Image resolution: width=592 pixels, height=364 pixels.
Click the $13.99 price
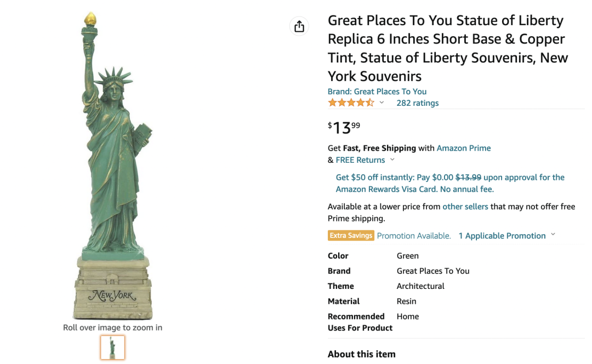[344, 127]
